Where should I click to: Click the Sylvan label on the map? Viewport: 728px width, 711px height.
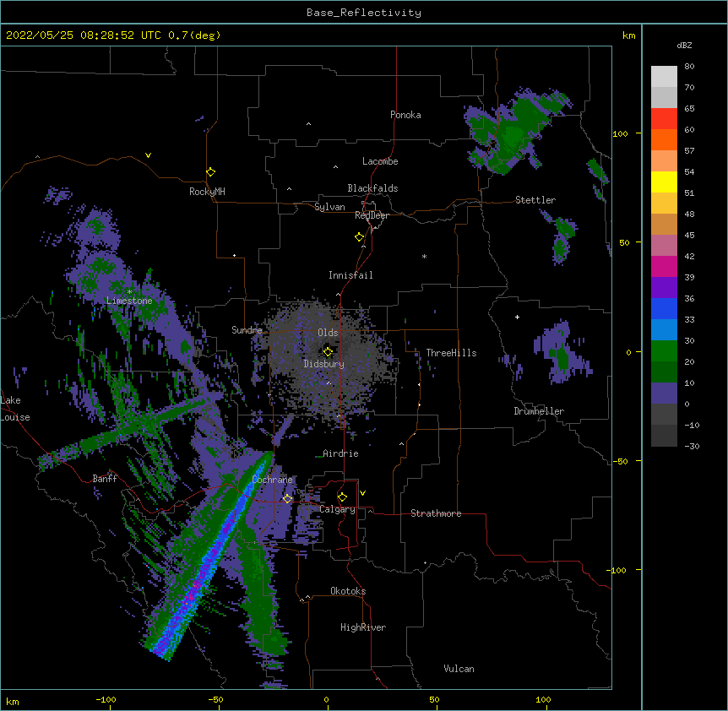pos(329,207)
